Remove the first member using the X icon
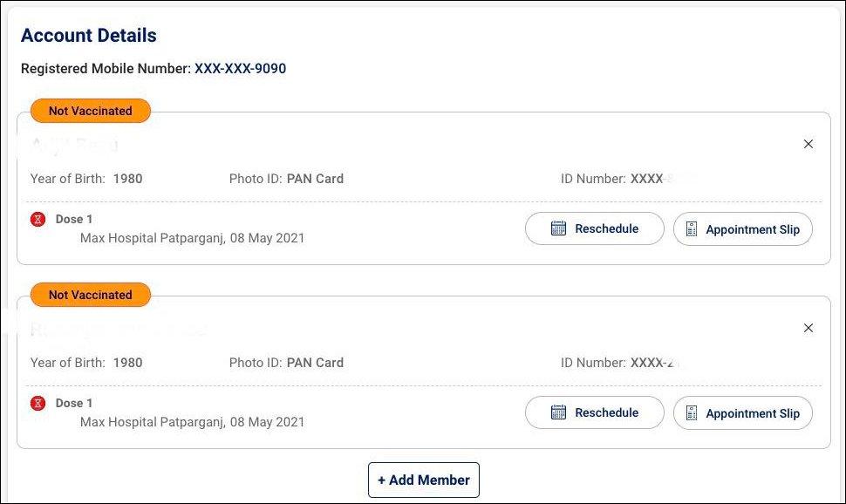 (808, 144)
